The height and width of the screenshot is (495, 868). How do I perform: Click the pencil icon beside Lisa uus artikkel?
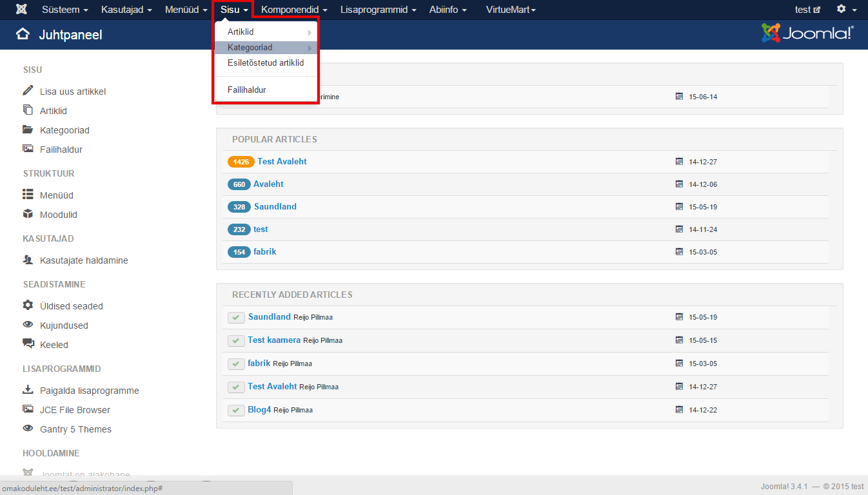coord(28,90)
